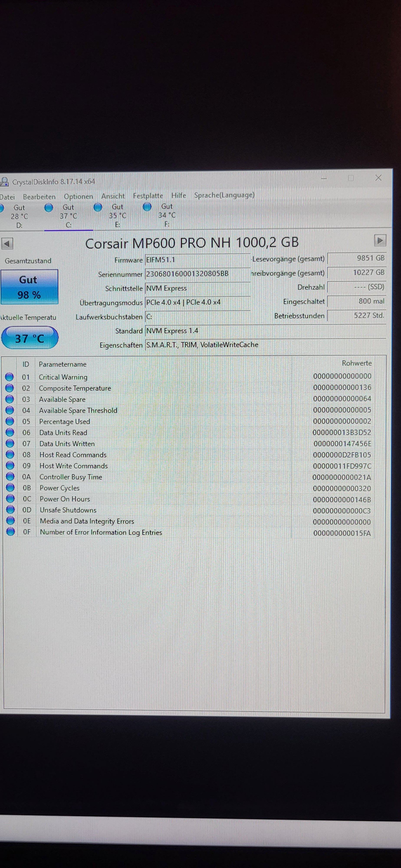The height and width of the screenshot is (868, 401).
Task: Click the Schreibvorgänge value 10227 GB
Action: 357,273
